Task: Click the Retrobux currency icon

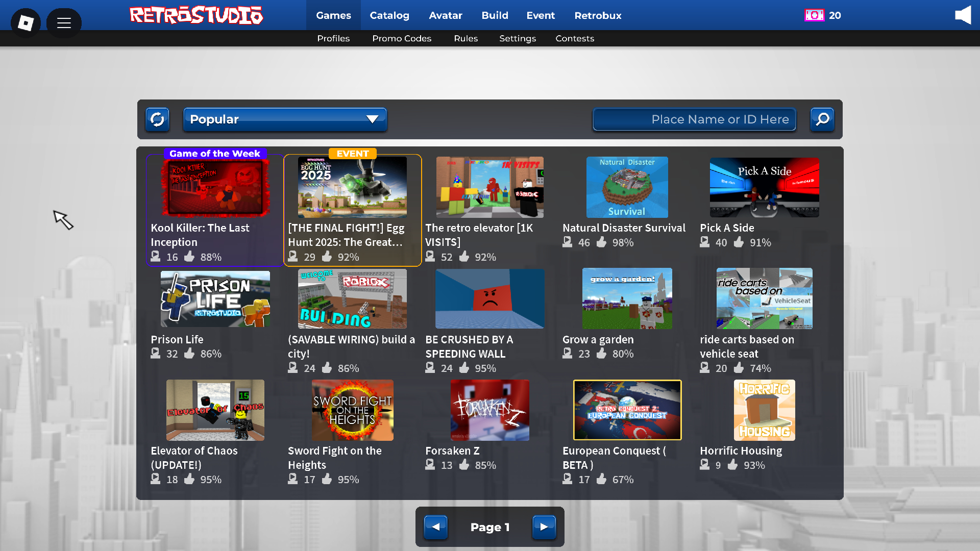Action: coord(814,15)
